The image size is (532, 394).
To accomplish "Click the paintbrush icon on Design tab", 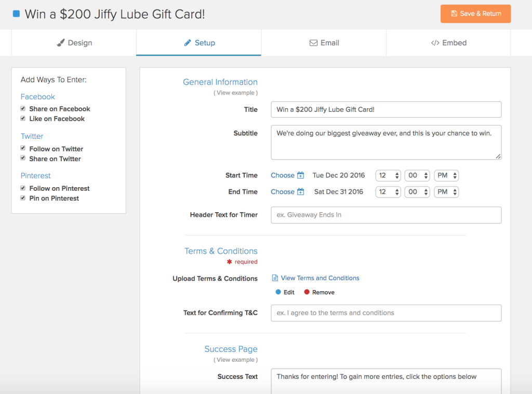I will [x=61, y=43].
